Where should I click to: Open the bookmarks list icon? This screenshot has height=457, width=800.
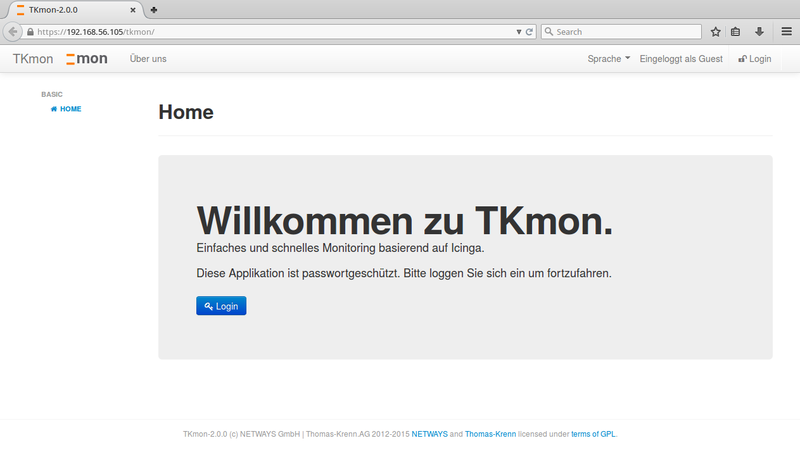click(735, 32)
